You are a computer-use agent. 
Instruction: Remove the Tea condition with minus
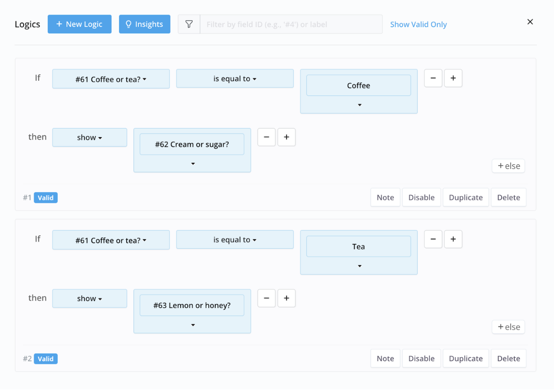tap(433, 239)
